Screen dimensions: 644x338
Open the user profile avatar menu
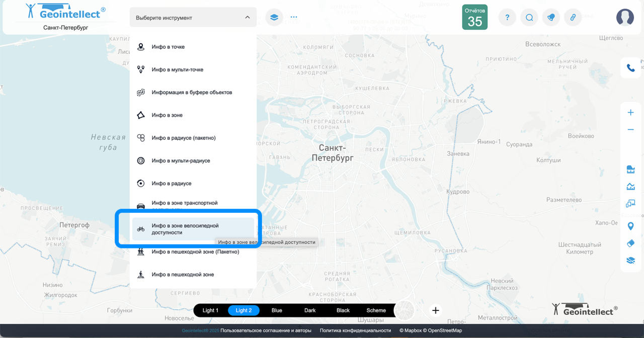pos(625,18)
